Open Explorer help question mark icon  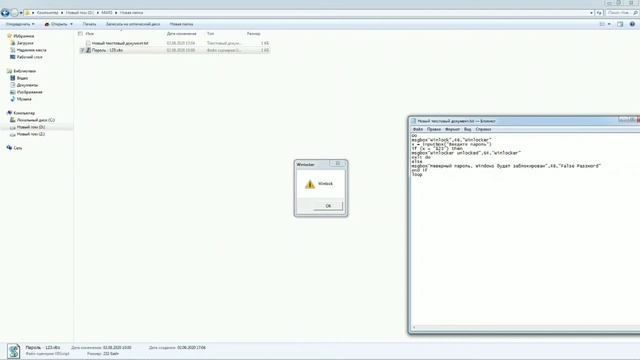pyautogui.click(x=632, y=24)
